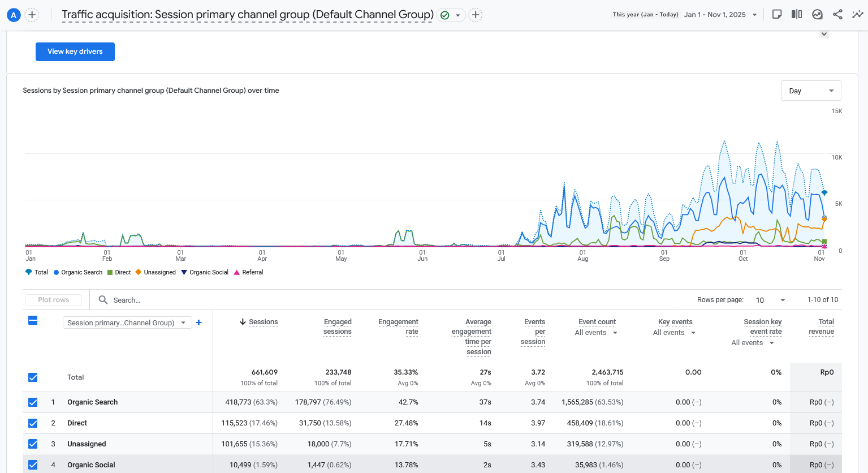Expand the Rows per page dropdown

(771, 300)
